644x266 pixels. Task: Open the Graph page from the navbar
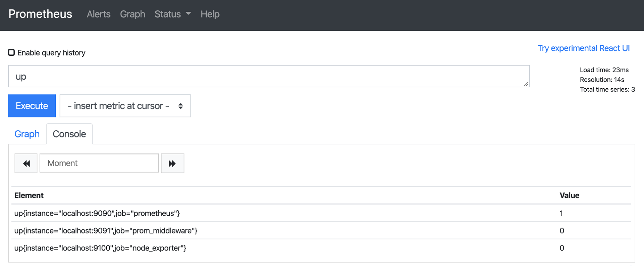tap(132, 14)
